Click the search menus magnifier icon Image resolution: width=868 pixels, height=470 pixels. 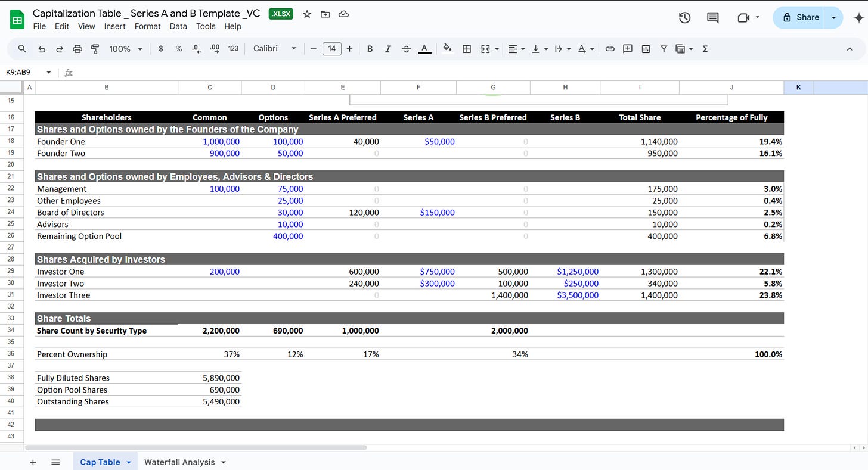click(22, 49)
